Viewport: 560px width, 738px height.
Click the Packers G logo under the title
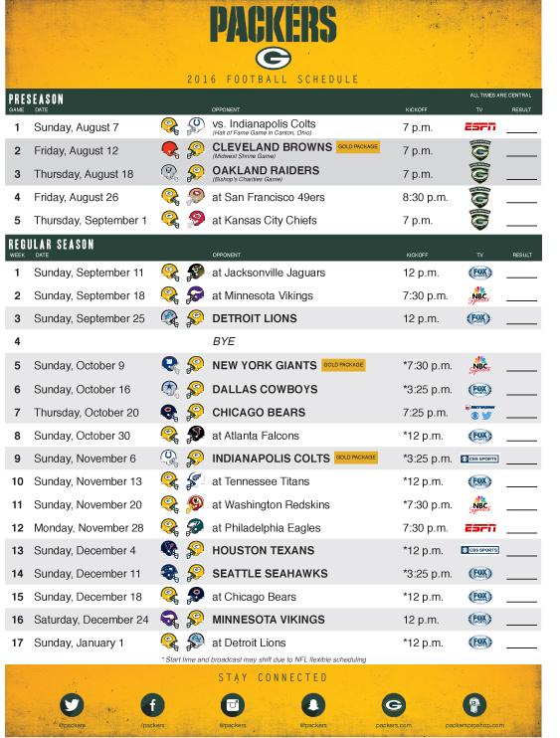pos(273,59)
